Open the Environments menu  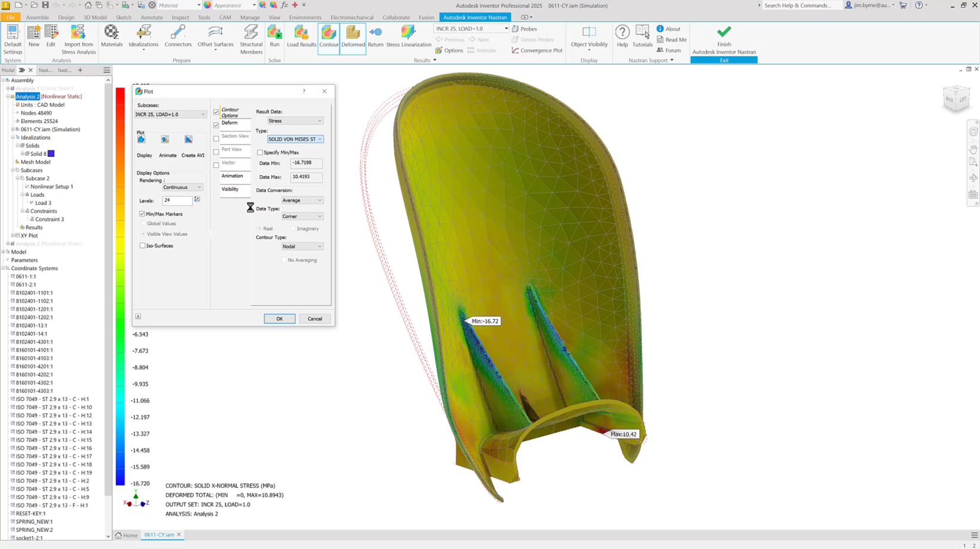(305, 17)
